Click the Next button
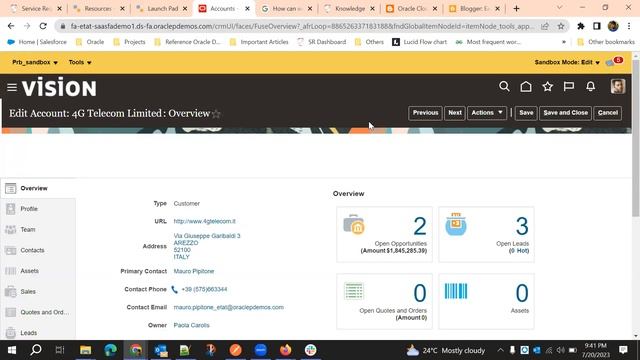 point(455,113)
